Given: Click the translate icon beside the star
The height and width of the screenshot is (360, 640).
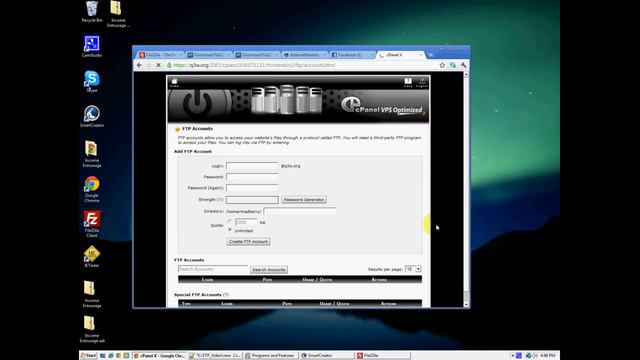Looking at the screenshot, I should 453,65.
